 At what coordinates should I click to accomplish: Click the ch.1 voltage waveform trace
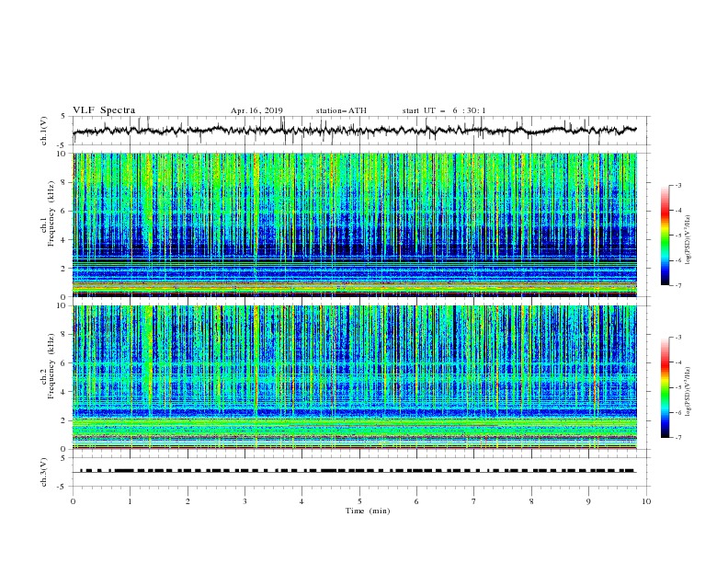[355, 131]
